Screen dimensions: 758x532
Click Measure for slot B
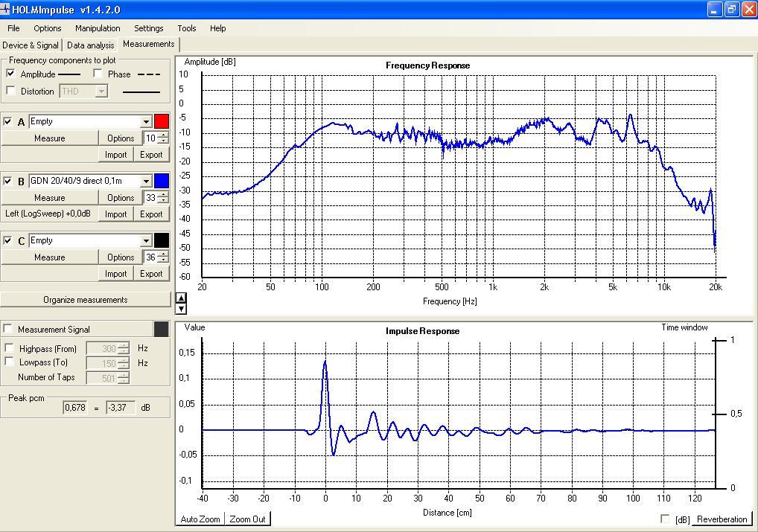point(49,198)
